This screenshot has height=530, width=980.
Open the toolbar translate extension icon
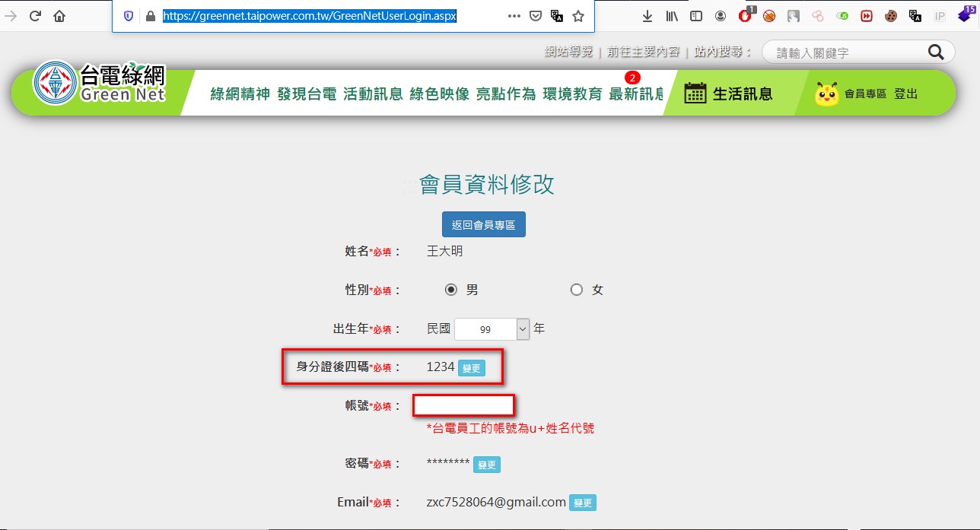[915, 16]
